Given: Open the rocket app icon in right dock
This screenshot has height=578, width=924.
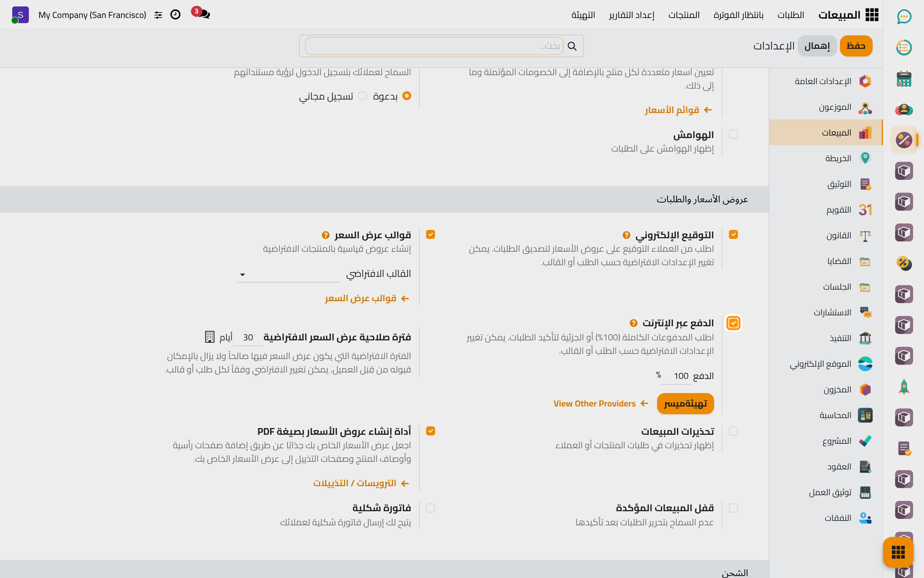Looking at the screenshot, I should point(904,387).
